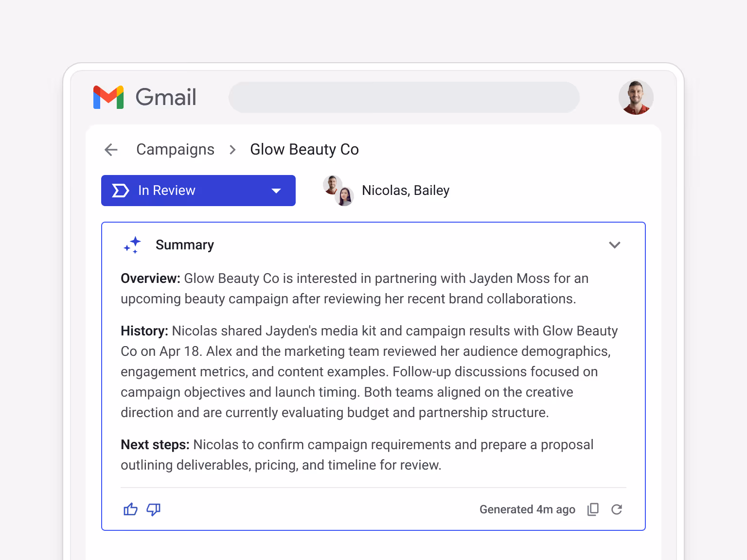Image resolution: width=747 pixels, height=560 pixels.
Task: Click the Nicolas, Bailey names
Action: [x=406, y=191]
